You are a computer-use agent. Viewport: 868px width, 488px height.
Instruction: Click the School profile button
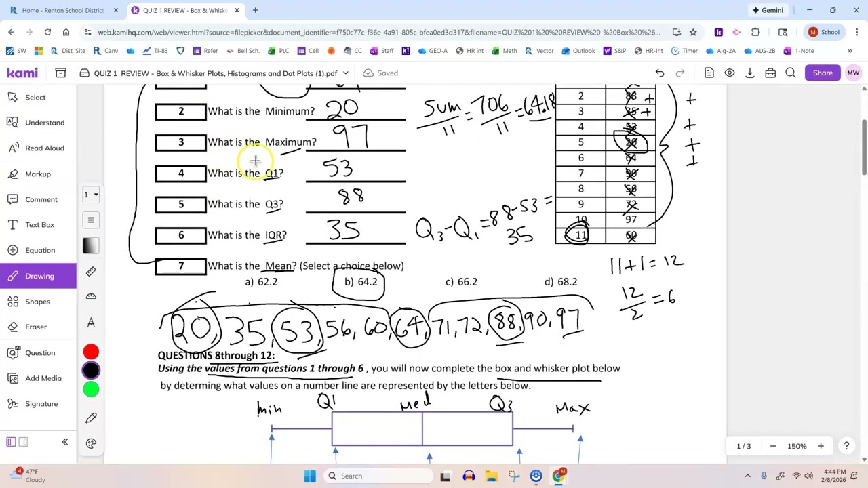click(x=824, y=32)
